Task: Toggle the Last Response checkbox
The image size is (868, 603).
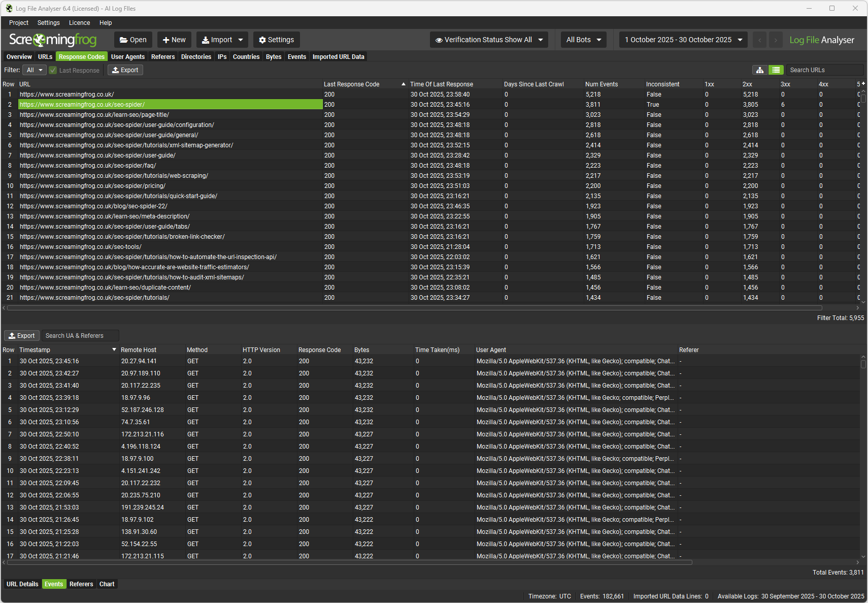Action: click(x=53, y=70)
